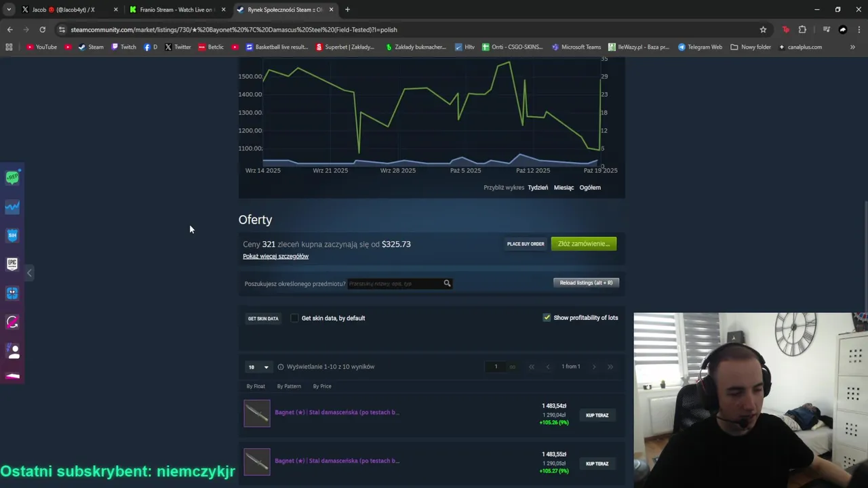The image size is (868, 488).
Task: Zoom chart to Miesiąc
Action: [x=564, y=188]
